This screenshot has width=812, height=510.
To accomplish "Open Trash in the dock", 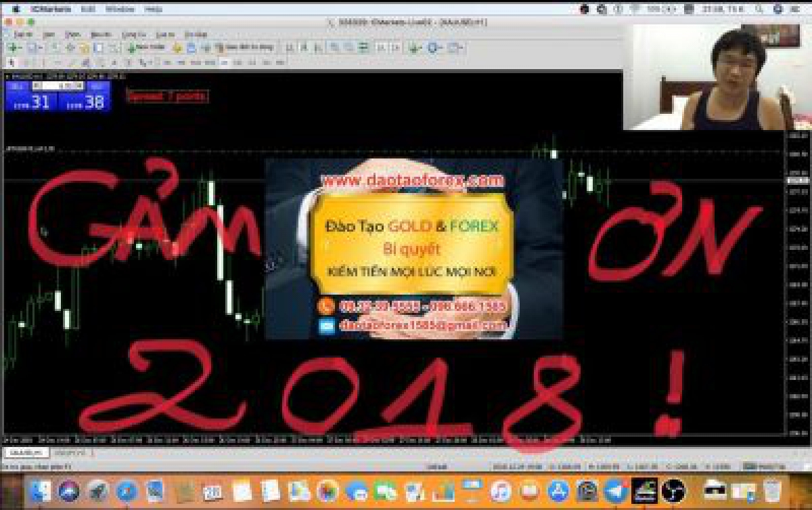I will click(x=772, y=490).
